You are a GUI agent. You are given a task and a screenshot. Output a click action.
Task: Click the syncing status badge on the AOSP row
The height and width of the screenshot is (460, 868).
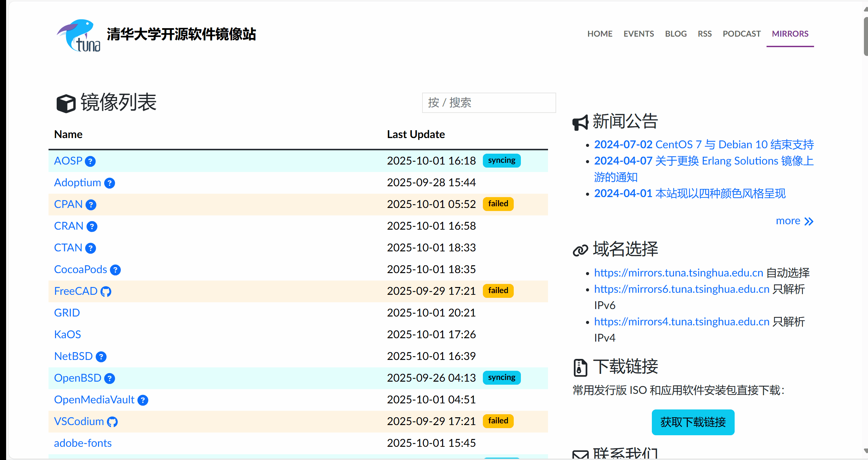click(502, 160)
